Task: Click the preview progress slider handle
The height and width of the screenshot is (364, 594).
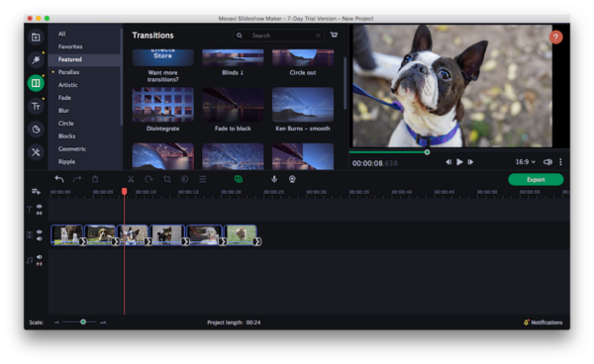Action: [427, 152]
